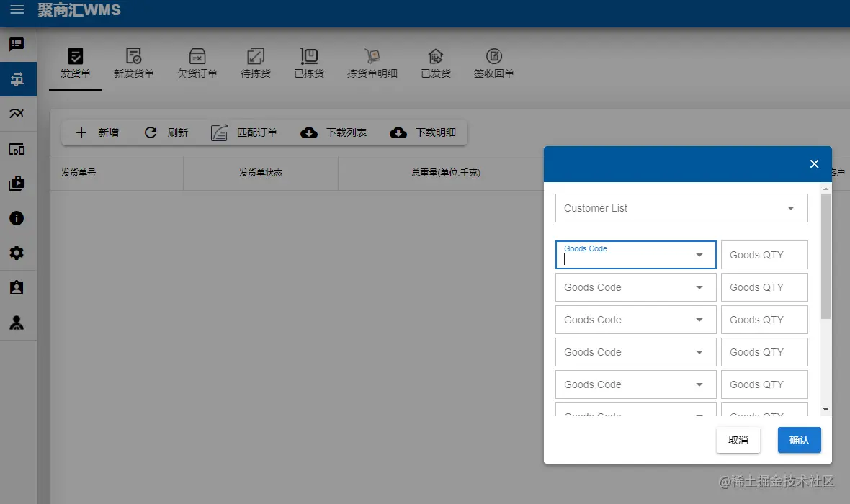Focus the fourth Goods QTY field
Screen dimensions: 850x504
pos(764,352)
